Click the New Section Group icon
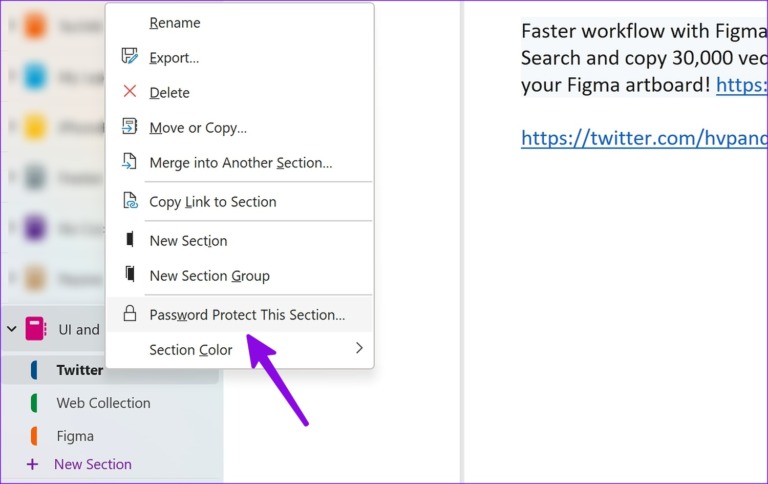This screenshot has width=768, height=484. click(129, 275)
